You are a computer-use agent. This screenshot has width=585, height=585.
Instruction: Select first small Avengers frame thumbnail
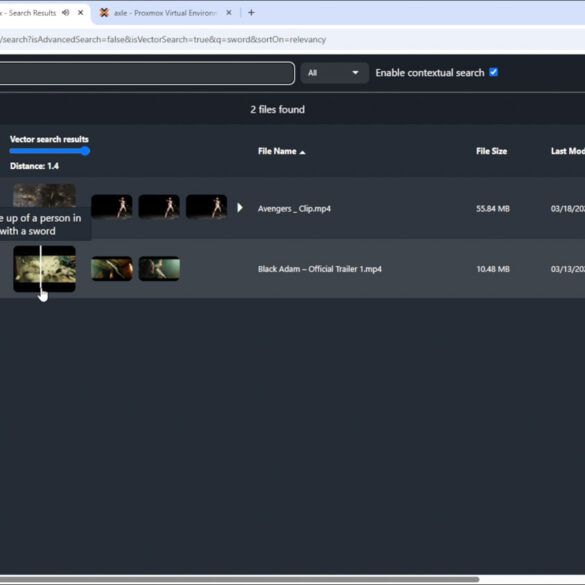click(x=112, y=206)
